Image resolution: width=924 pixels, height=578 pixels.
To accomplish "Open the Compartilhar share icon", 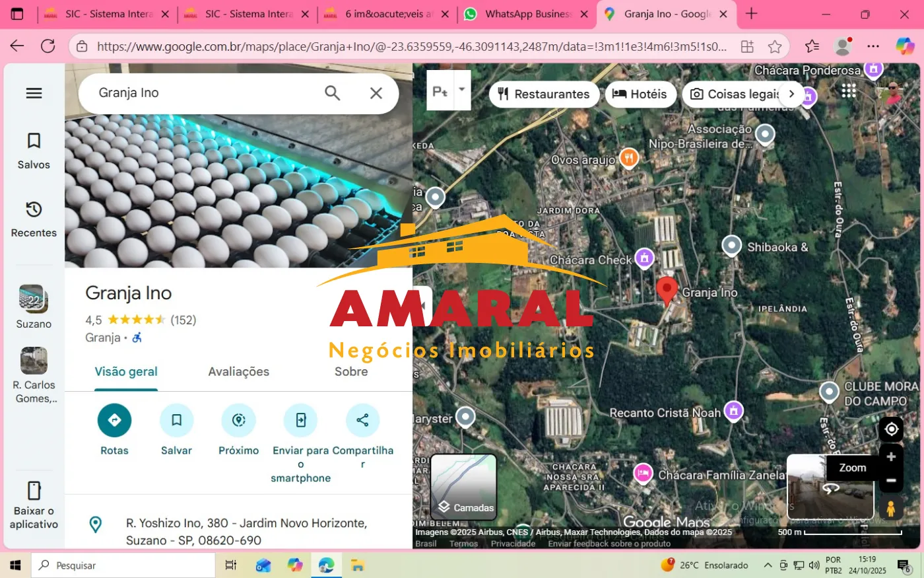I will click(x=362, y=420).
